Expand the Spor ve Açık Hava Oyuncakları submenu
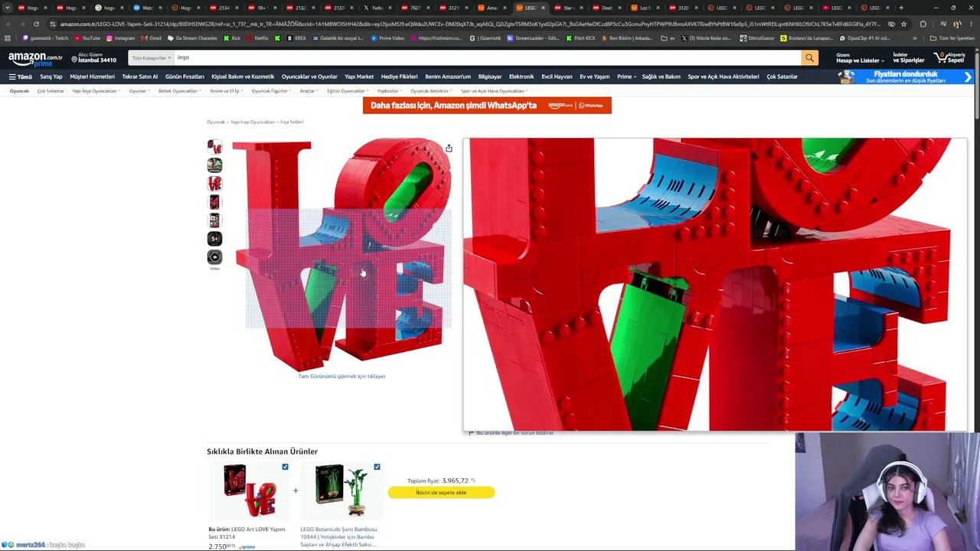The height and width of the screenshot is (551, 980). (494, 91)
